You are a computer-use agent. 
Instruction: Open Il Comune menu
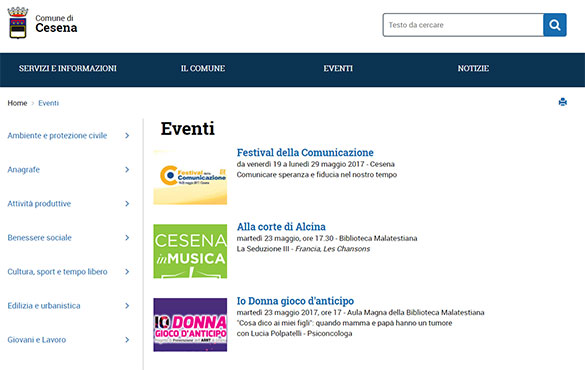(203, 69)
